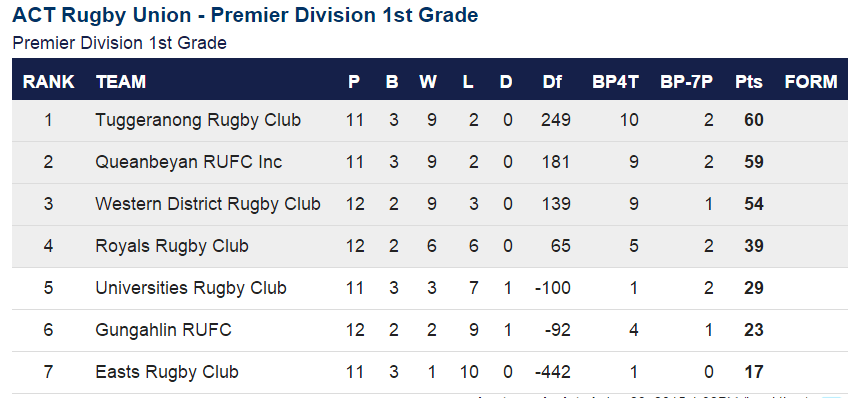Click Easts' -442 points difference value
Screen dimensions: 849x398
(x=552, y=372)
